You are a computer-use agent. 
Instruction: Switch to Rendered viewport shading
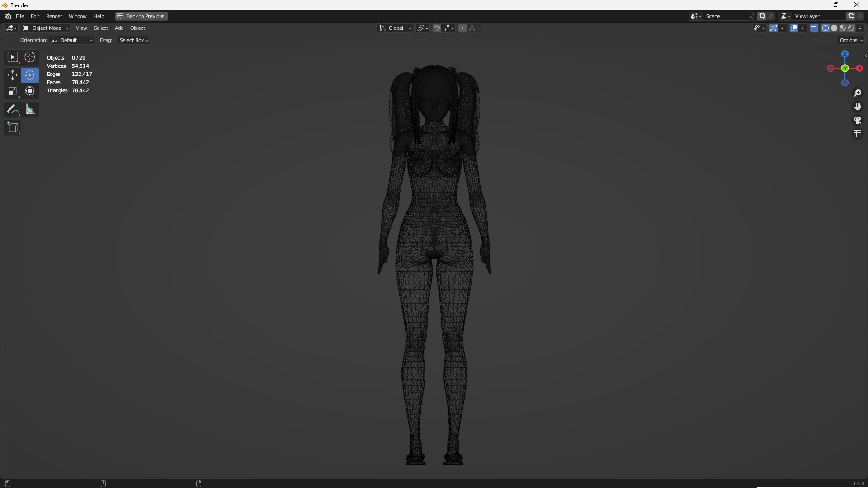[x=851, y=28]
